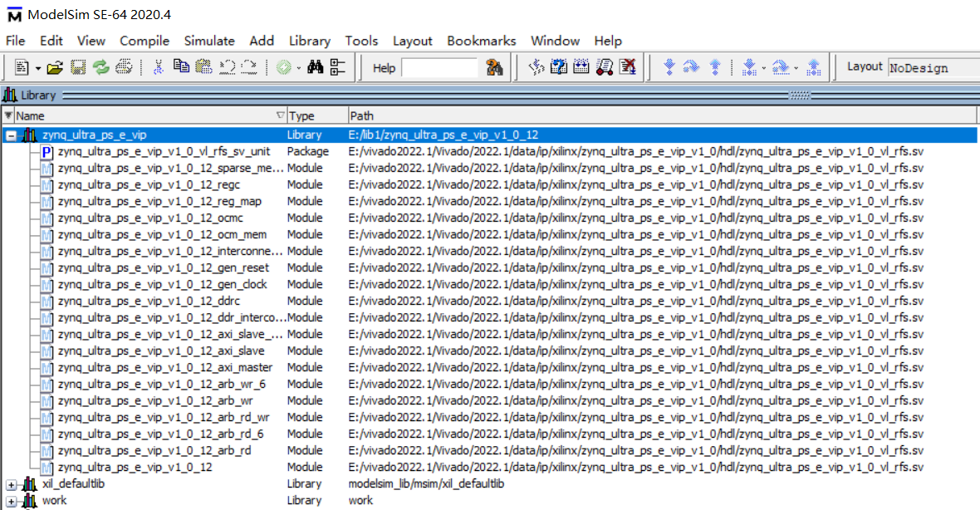The width and height of the screenshot is (980, 510).
Task: Open the Window menu
Action: pyautogui.click(x=555, y=41)
